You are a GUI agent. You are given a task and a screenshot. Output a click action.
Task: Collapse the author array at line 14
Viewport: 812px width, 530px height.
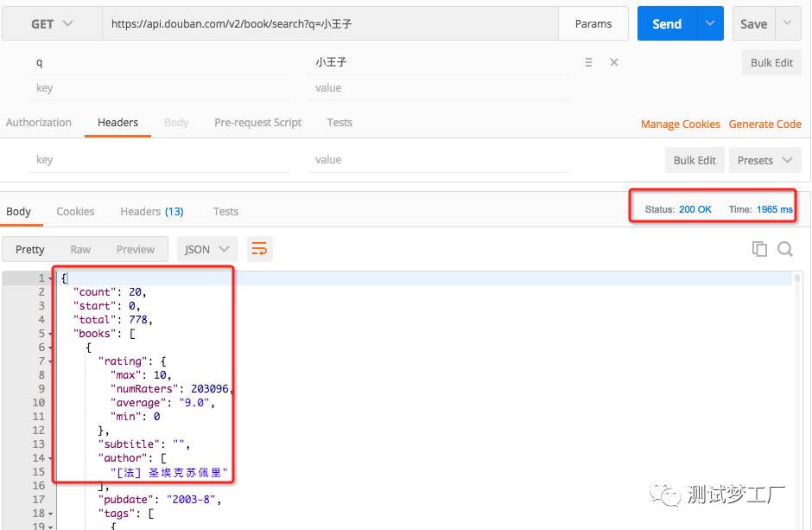coord(50,458)
